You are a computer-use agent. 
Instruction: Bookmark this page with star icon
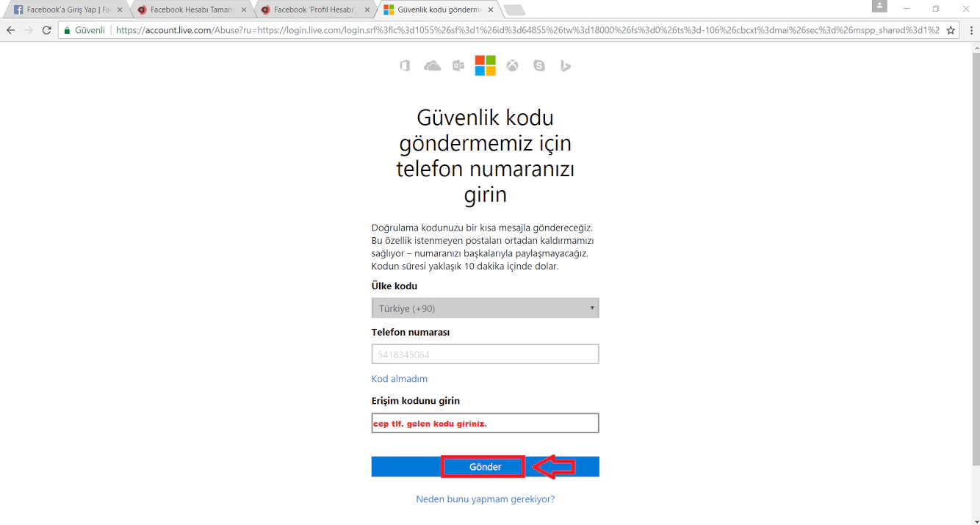(951, 30)
